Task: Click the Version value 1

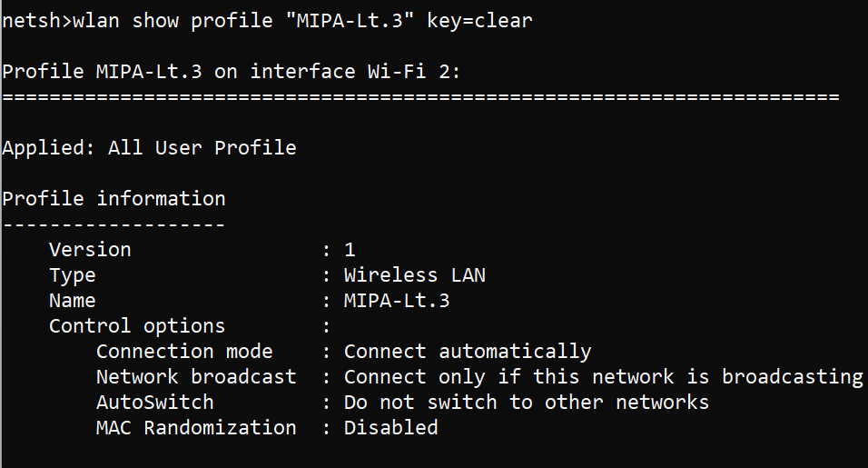Action: tap(350, 250)
